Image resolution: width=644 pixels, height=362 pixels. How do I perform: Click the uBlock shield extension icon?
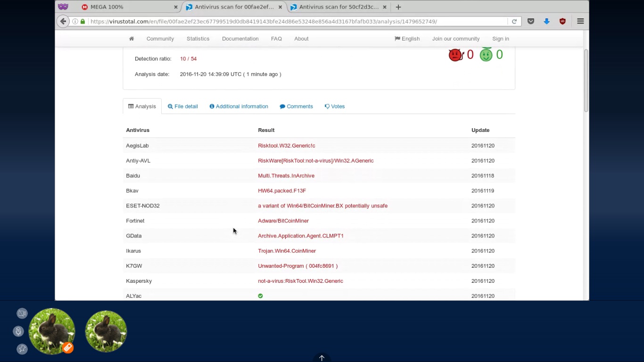click(562, 21)
